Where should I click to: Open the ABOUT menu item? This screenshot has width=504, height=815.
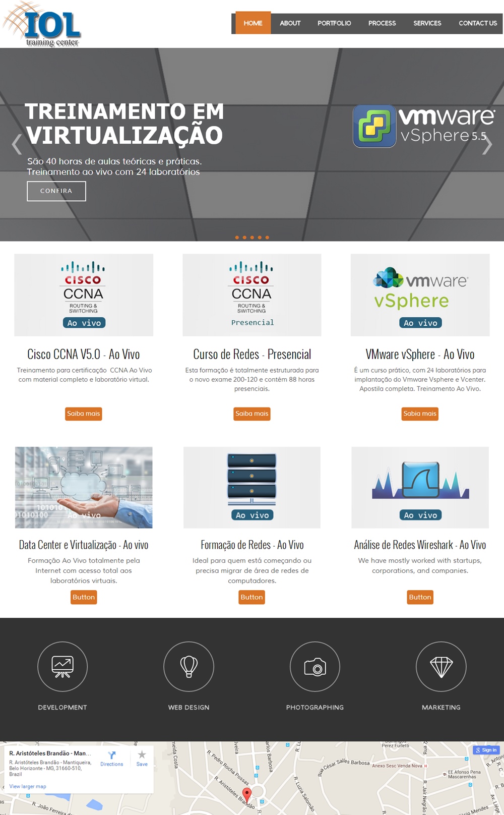click(x=290, y=23)
